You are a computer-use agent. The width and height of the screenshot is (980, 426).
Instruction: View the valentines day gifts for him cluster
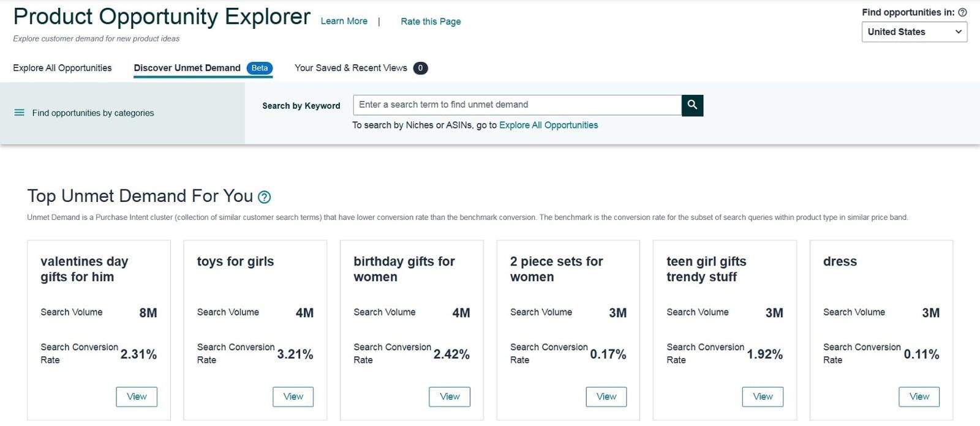[136, 397]
